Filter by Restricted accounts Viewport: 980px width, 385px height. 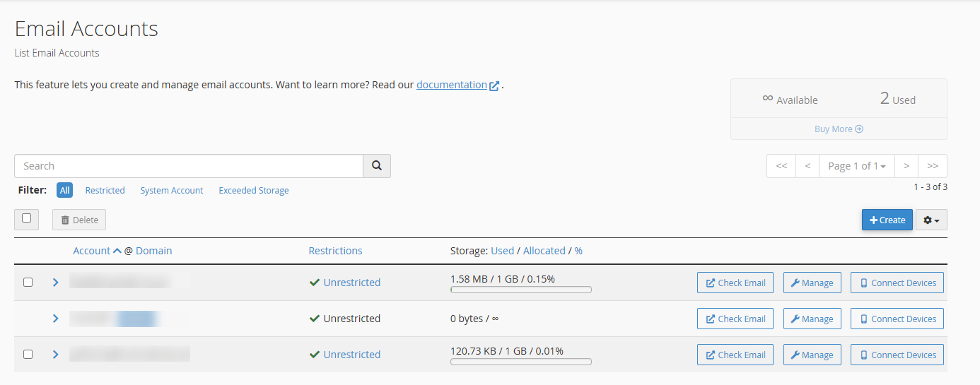pyautogui.click(x=105, y=190)
